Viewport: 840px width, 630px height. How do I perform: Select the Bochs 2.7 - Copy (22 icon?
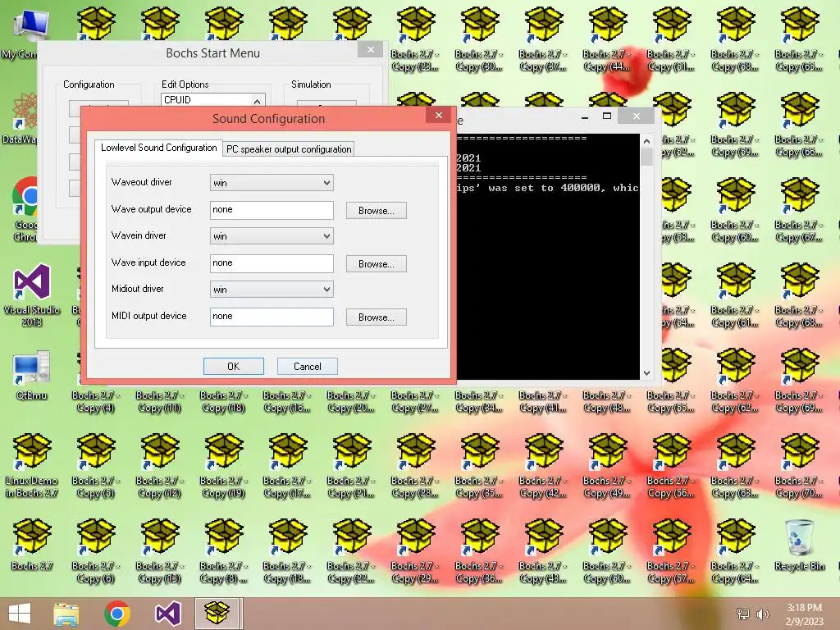[x=351, y=551]
